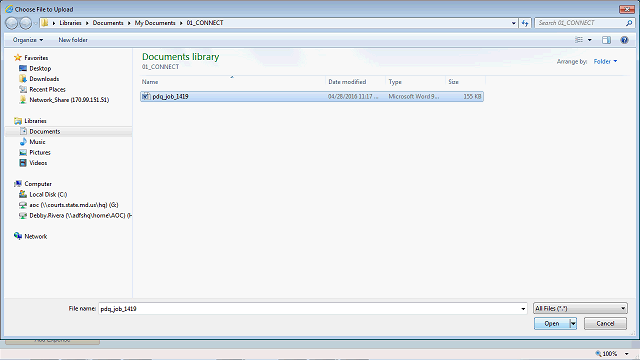Click the Pictures library icon
640x360 pixels.
23,152
